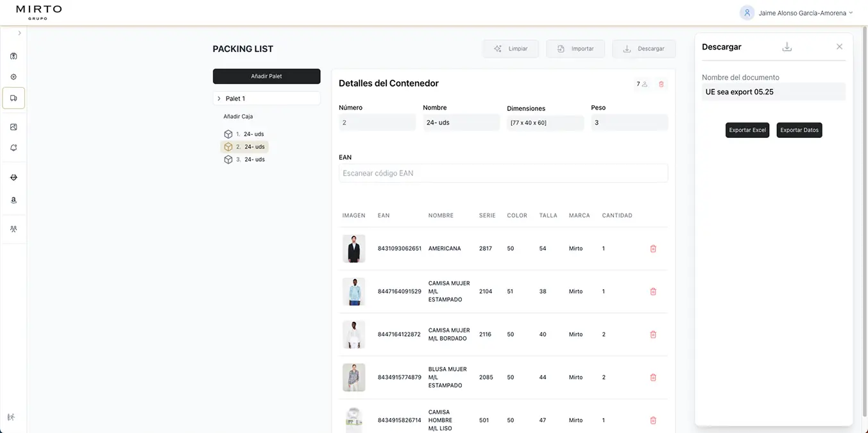Screen dimensions: 868x433
Task: Open Jaime Alonso García-Amorena account dropdown
Action: [805, 13]
